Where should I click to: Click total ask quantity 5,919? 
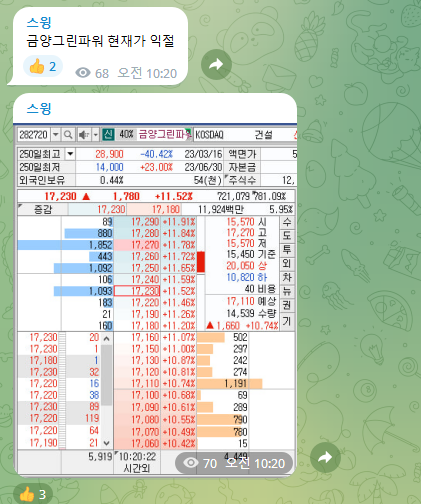(100, 456)
